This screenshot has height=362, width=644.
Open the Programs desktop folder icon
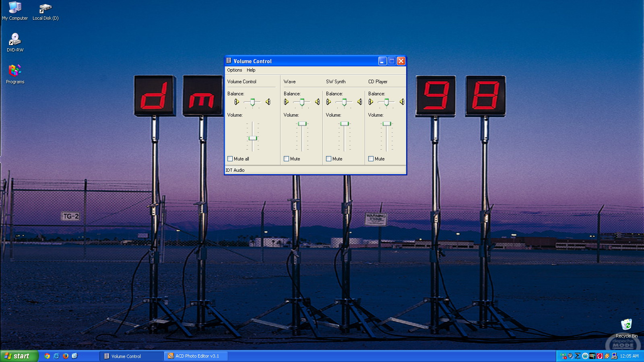pos(15,74)
